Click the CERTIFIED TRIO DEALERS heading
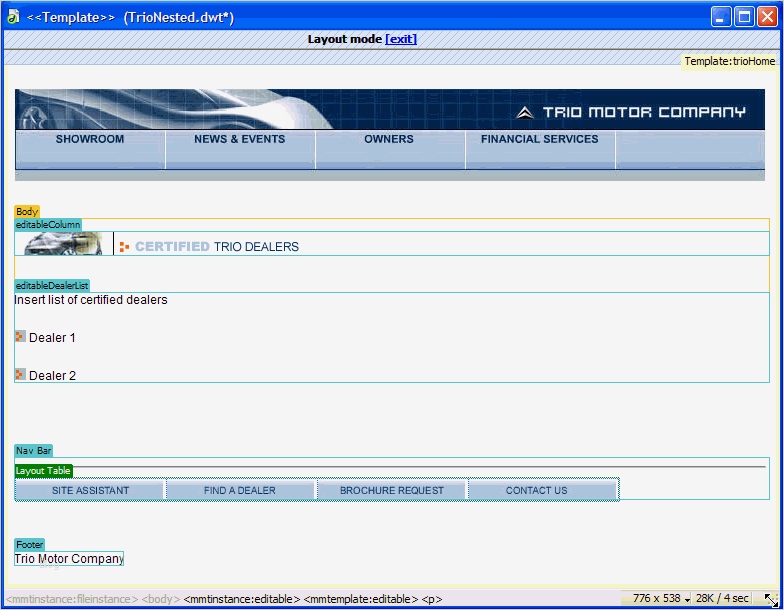 coord(217,247)
